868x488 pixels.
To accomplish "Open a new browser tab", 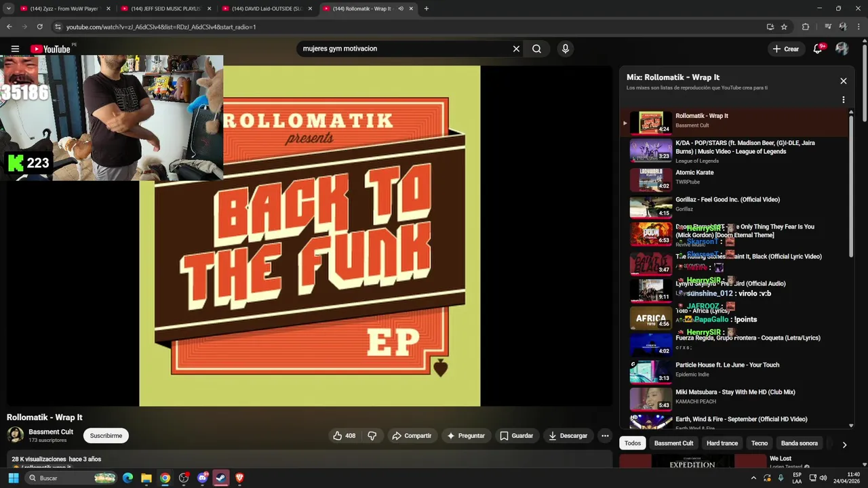I will (x=427, y=9).
